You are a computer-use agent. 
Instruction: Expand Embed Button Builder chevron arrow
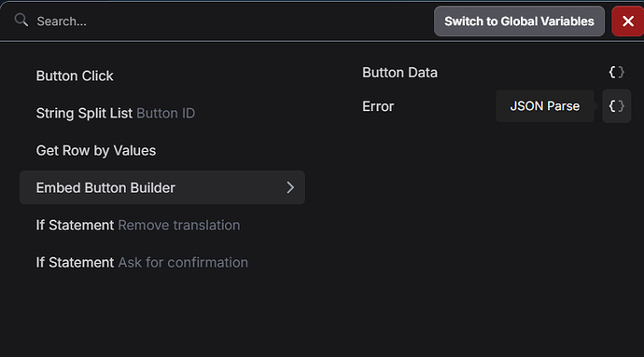click(290, 187)
